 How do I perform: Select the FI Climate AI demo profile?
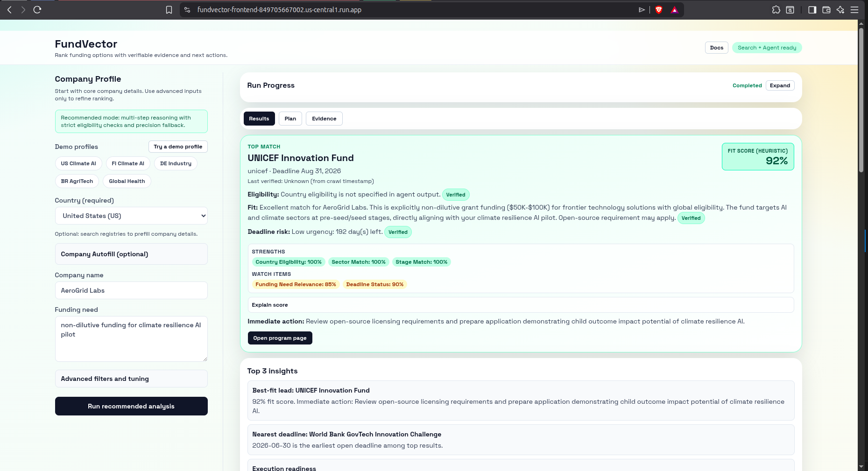click(128, 163)
